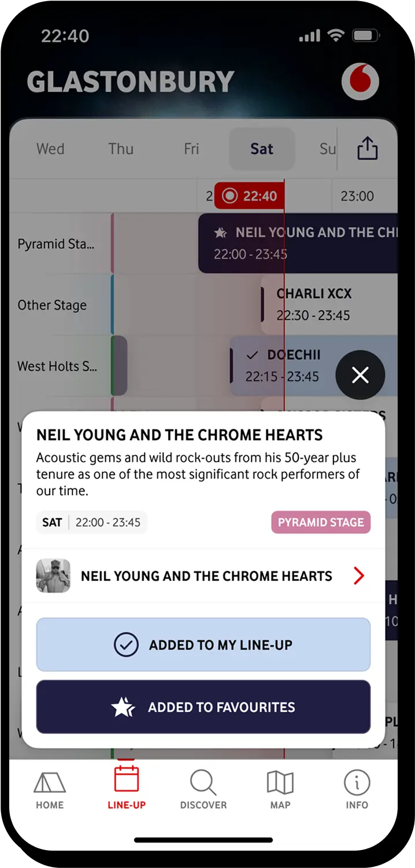Select the Sat day tab
The width and height of the screenshot is (415, 868).
(x=262, y=149)
